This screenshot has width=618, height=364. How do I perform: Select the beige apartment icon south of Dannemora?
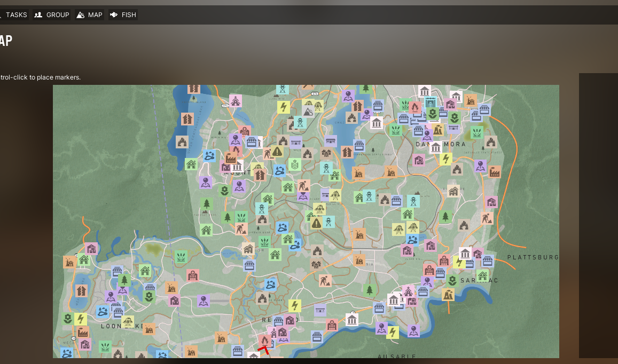[x=453, y=192]
